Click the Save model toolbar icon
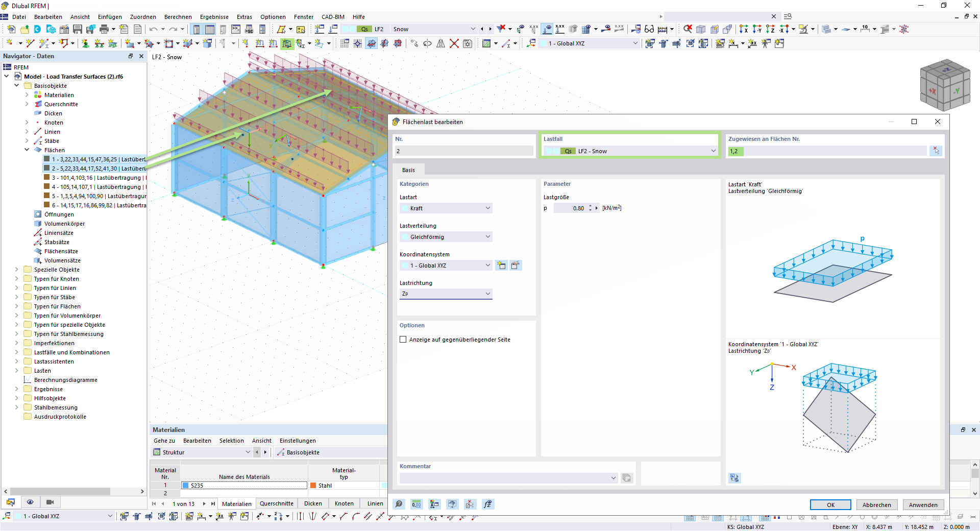The image size is (980, 531). tap(78, 29)
